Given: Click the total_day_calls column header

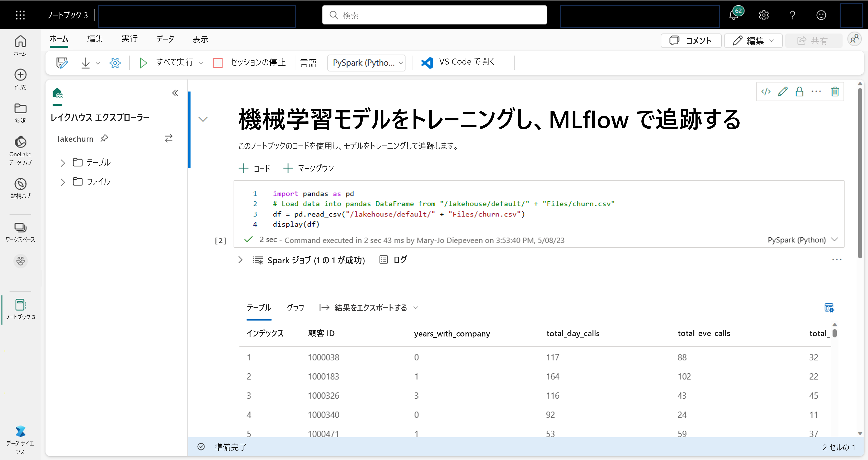Looking at the screenshot, I should (573, 334).
